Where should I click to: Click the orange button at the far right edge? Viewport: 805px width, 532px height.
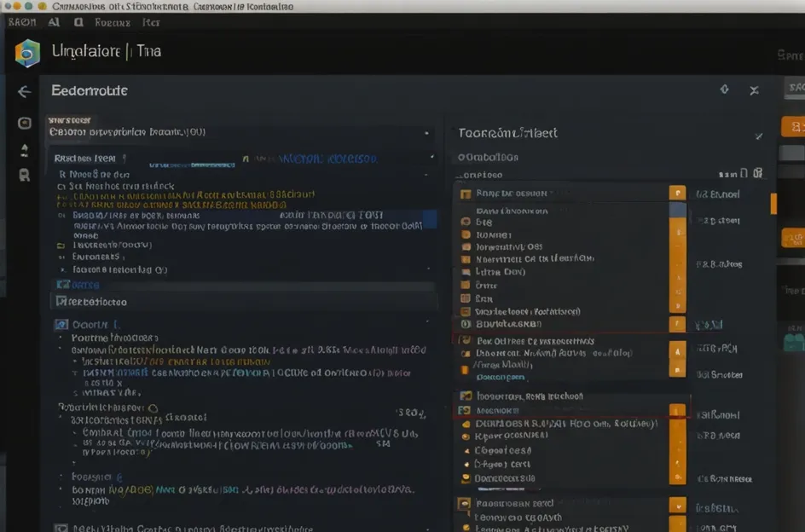pos(792,127)
